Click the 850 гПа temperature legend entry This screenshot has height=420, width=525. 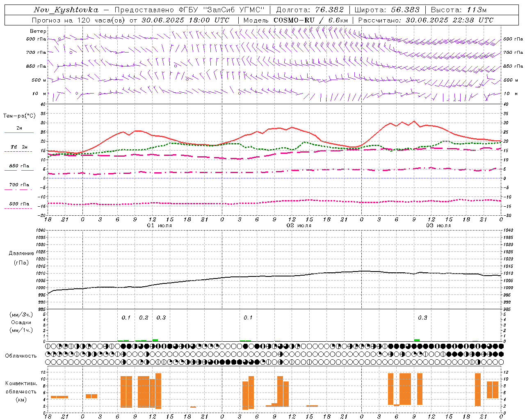19,166
